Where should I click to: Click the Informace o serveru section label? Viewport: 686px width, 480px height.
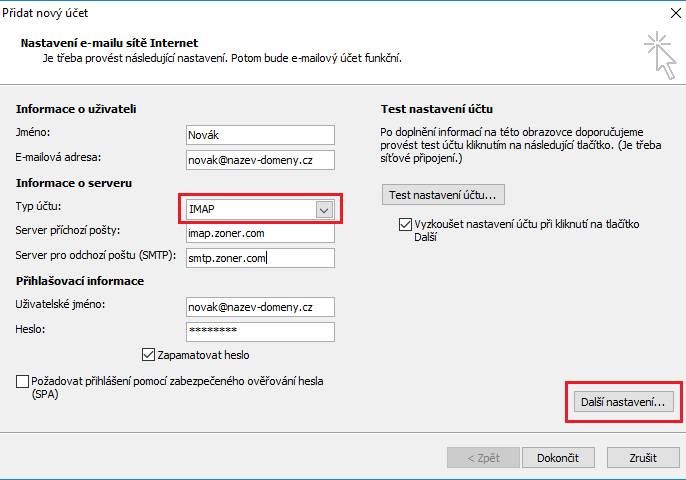pos(74,183)
